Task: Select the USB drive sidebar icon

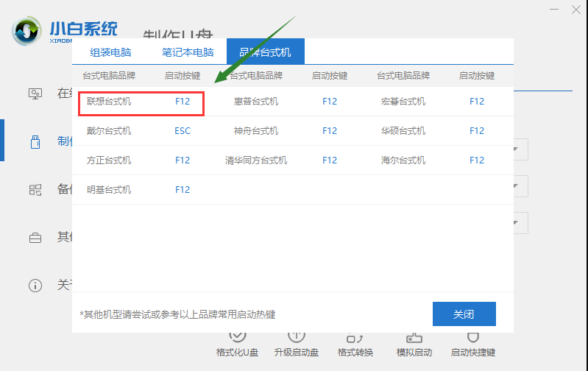Action: [x=35, y=141]
